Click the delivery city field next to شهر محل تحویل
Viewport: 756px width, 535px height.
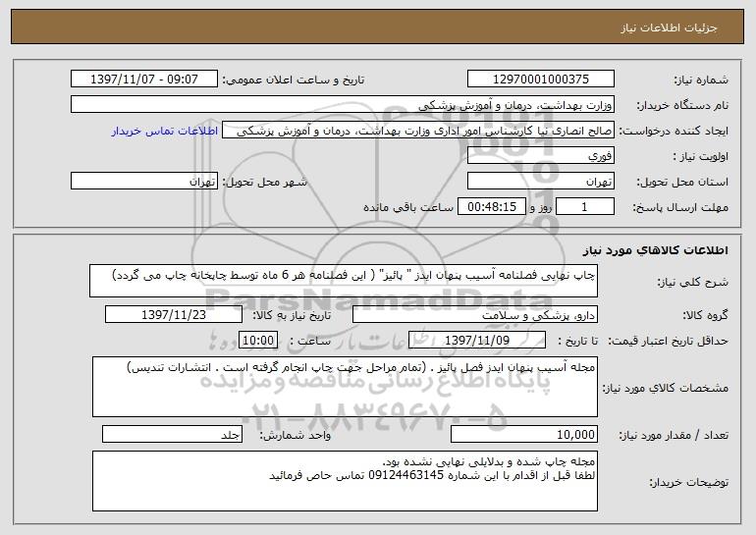(144, 182)
